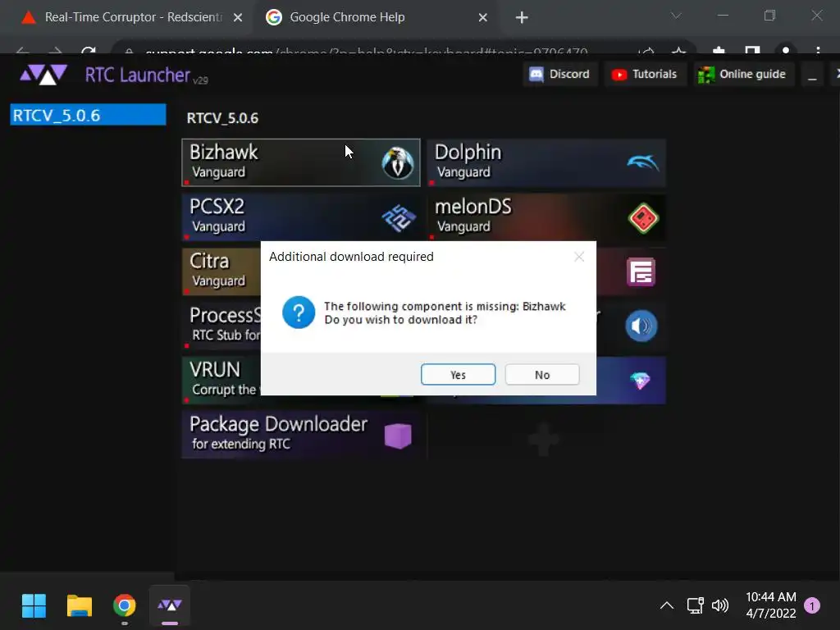Click RTC Launcher taskbar icon

point(169,606)
